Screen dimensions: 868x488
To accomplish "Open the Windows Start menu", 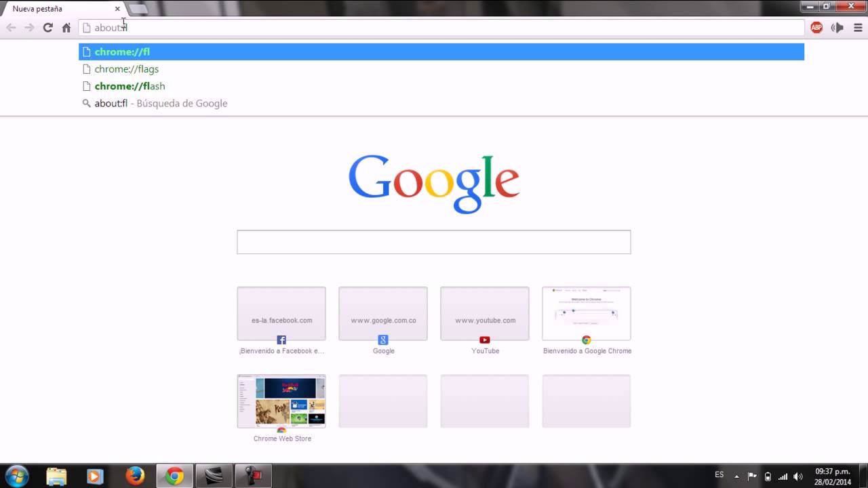I will click(17, 476).
